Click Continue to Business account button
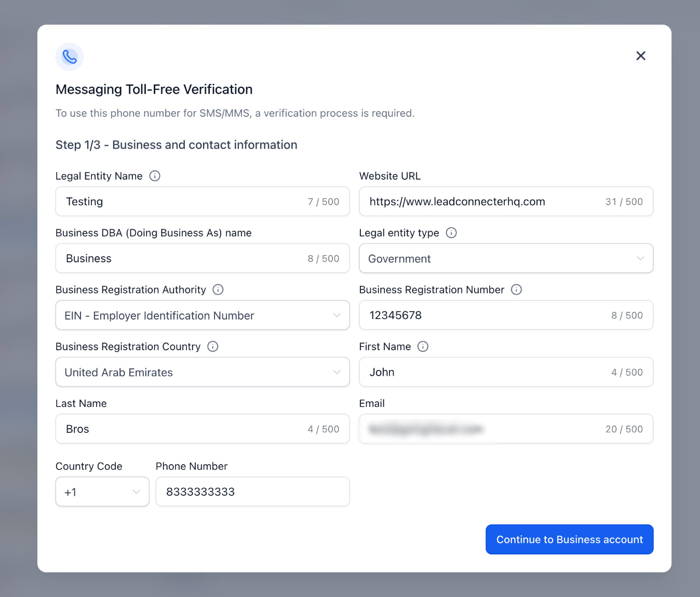 tap(570, 539)
